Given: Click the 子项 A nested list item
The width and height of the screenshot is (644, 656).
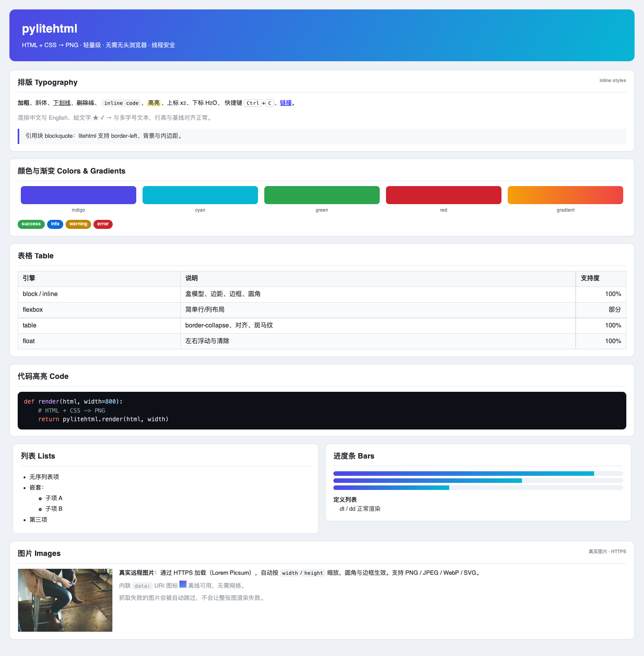Looking at the screenshot, I should click(54, 498).
